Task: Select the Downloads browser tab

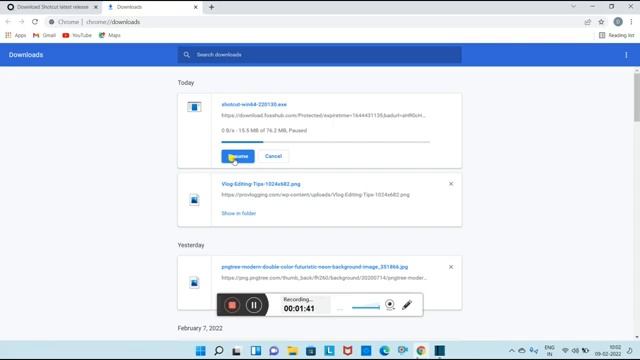Action: pyautogui.click(x=151, y=7)
